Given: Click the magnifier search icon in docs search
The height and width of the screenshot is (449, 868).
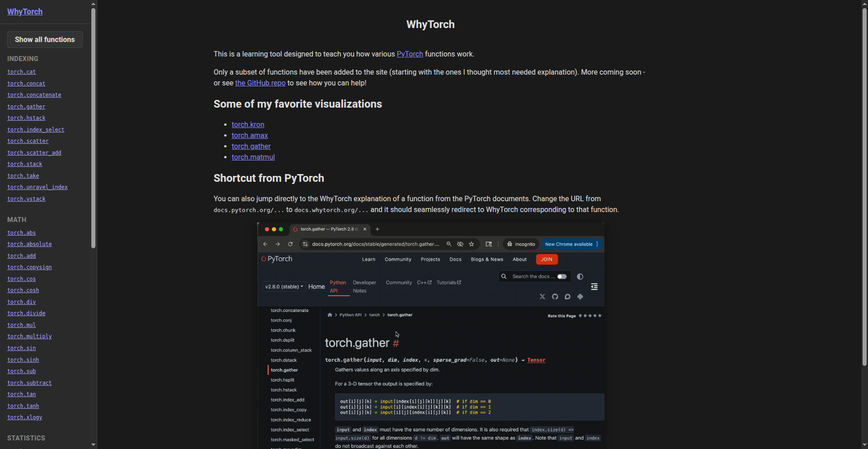Looking at the screenshot, I should point(504,276).
